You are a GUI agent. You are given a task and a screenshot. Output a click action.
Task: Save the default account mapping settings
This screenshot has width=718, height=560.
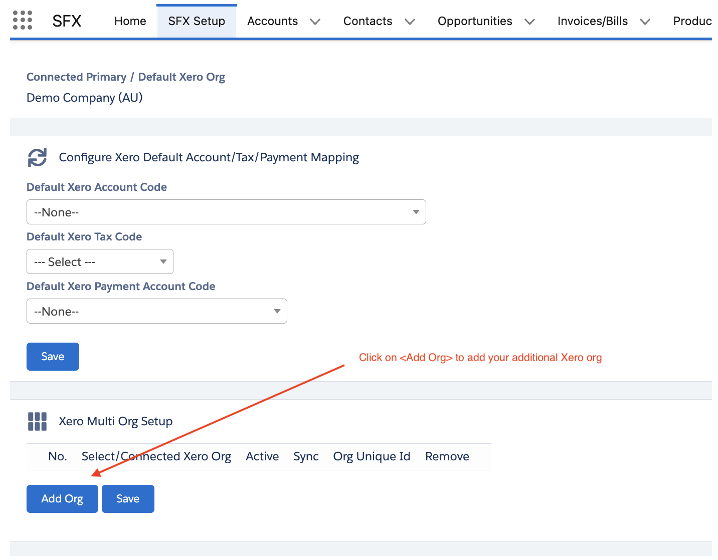pos(53,357)
